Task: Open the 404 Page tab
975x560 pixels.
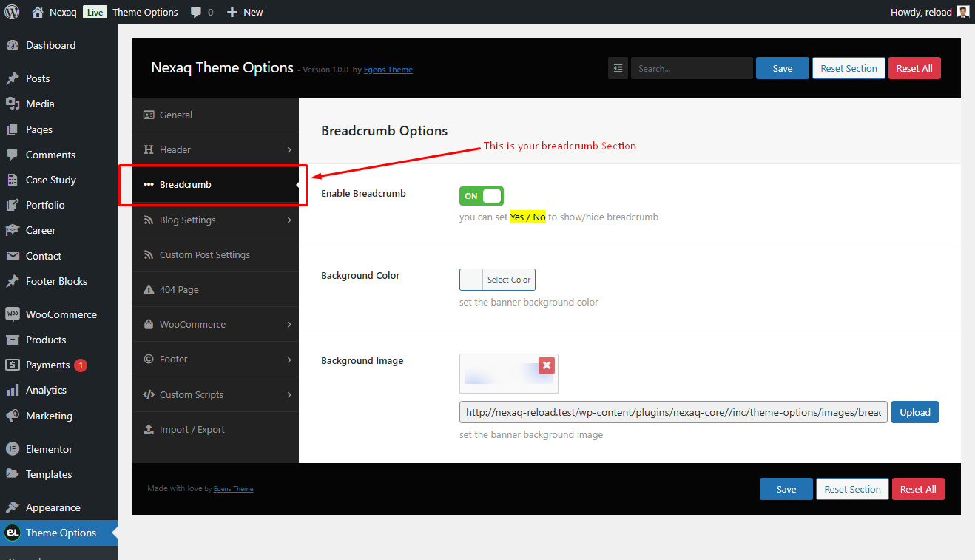Action: pyautogui.click(x=215, y=289)
